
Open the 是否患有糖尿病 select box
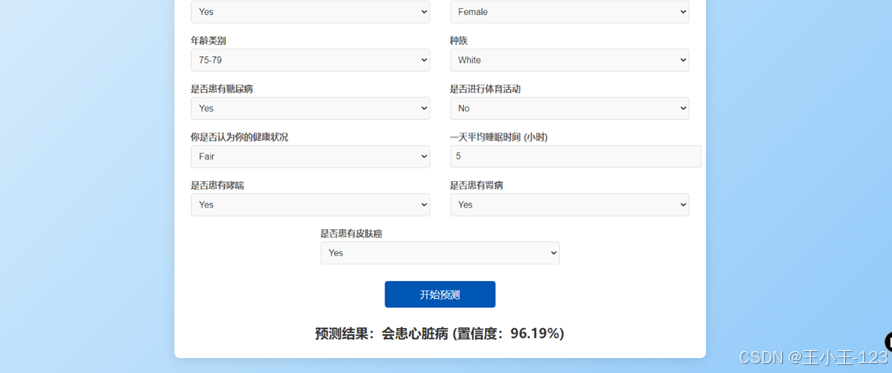click(x=310, y=108)
